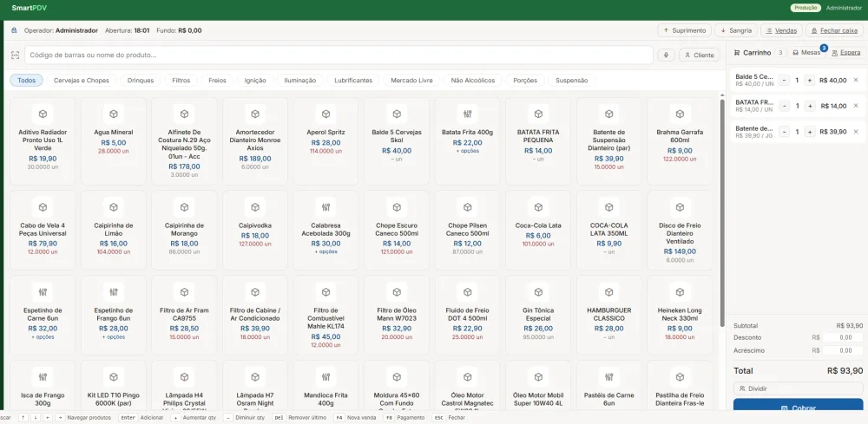The height and width of the screenshot is (424, 868).
Task: Click options icon on Mandioca Frita 400g card
Action: click(x=326, y=377)
